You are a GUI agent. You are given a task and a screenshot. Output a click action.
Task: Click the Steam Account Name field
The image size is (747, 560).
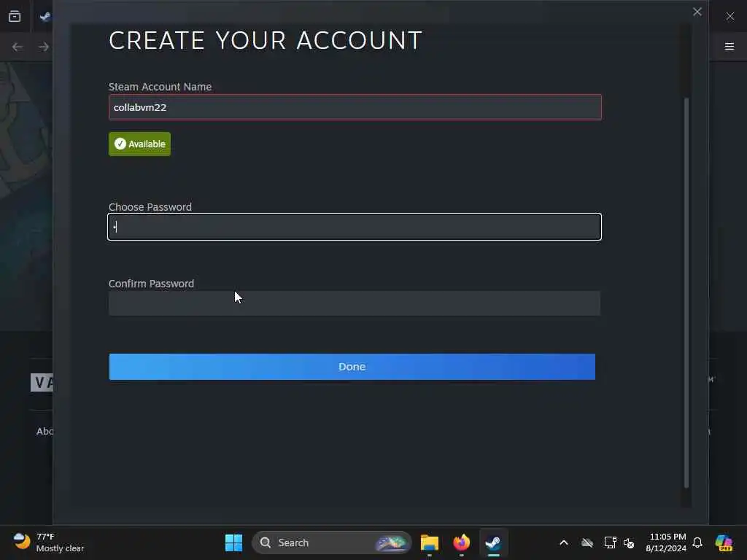(355, 107)
